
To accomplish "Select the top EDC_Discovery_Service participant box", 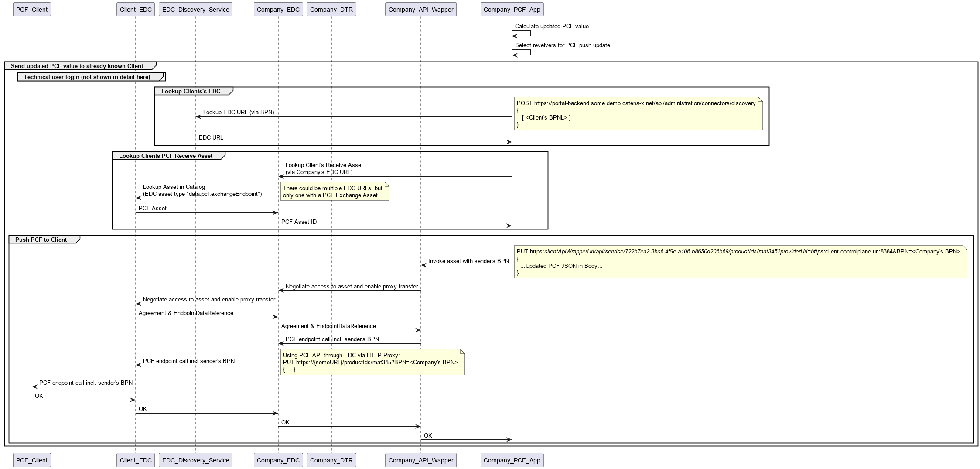I will click(x=195, y=9).
